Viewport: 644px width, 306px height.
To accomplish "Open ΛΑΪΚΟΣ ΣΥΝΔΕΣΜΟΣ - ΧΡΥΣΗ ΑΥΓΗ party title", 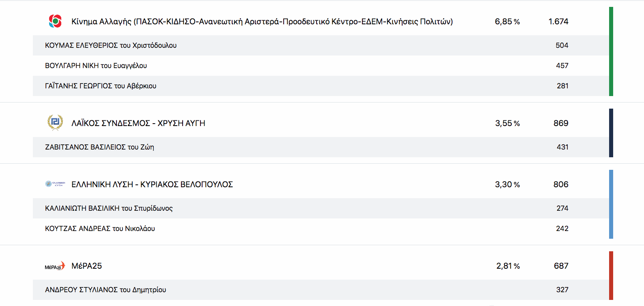I will coord(138,123).
